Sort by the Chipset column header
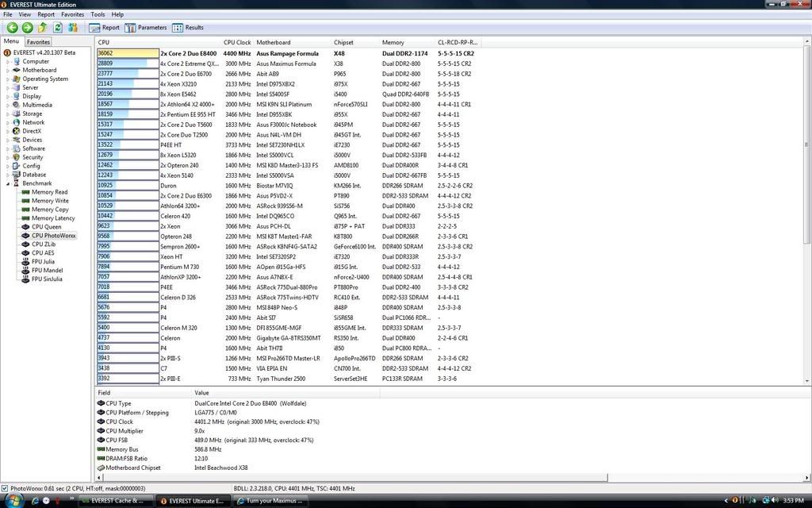The image size is (812, 508). [x=355, y=43]
